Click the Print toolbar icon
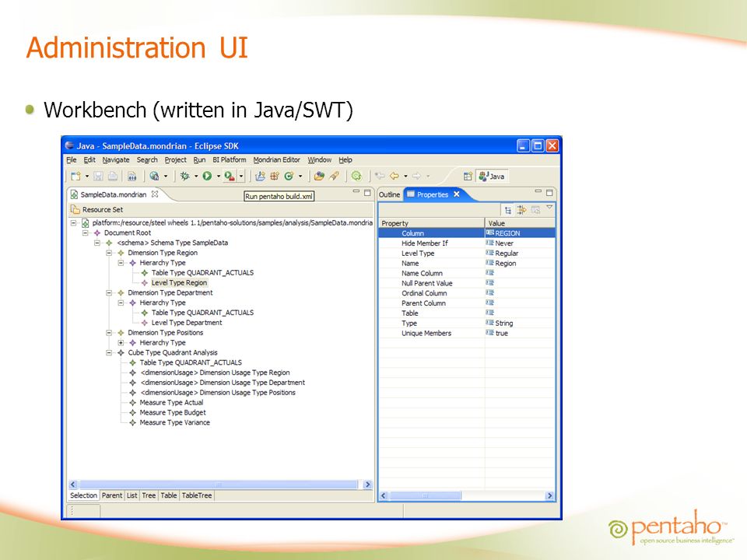Image resolution: width=747 pixels, height=560 pixels. (113, 177)
